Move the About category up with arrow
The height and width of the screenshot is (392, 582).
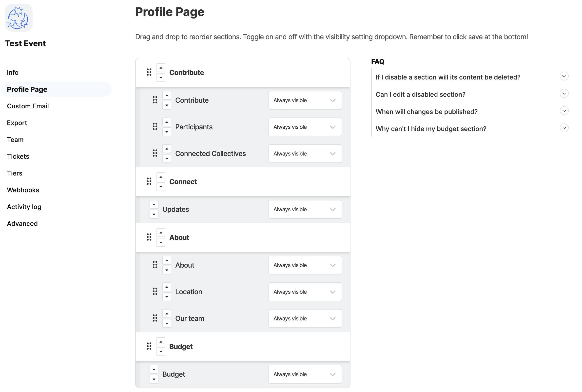coord(161,233)
